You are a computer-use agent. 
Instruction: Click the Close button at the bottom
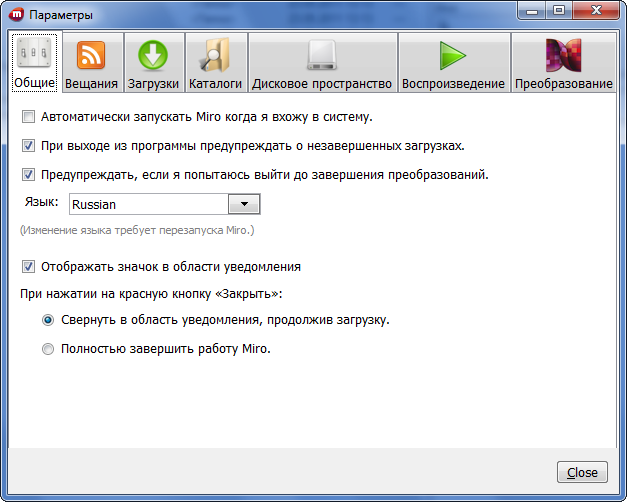point(582,472)
